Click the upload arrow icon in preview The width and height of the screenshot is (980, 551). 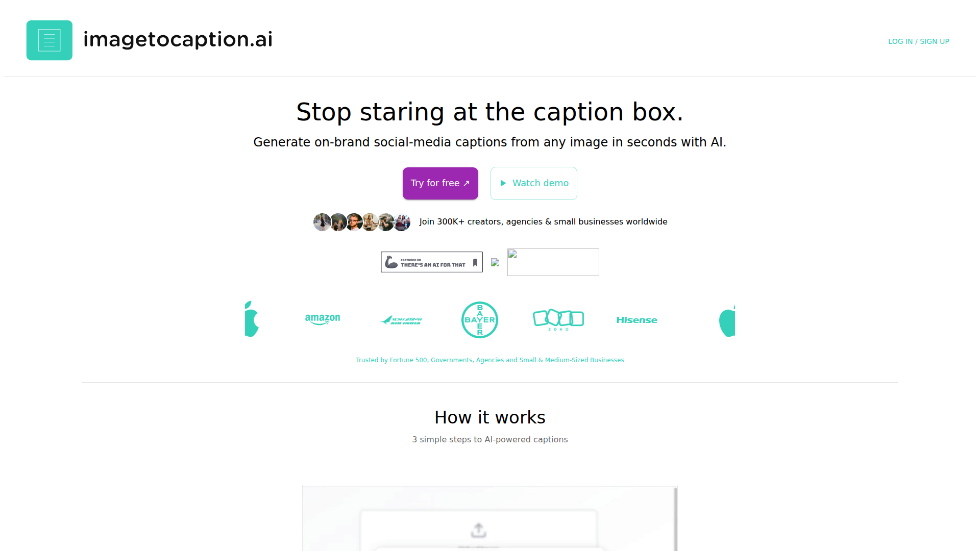click(x=479, y=530)
